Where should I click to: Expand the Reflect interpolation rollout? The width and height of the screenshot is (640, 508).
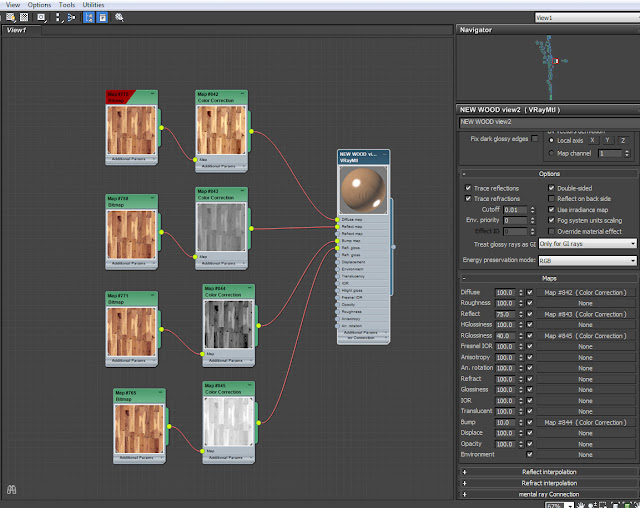pos(548,472)
